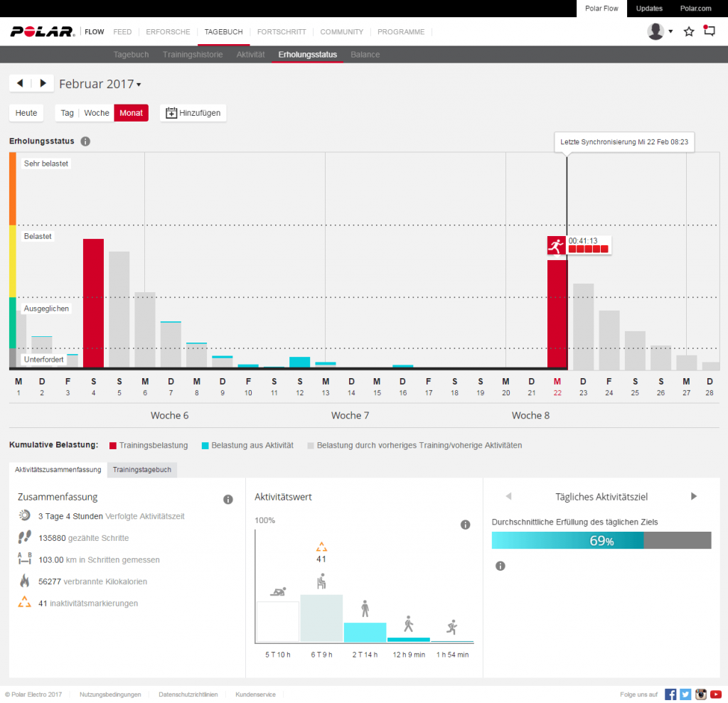
Task: Click the Hinzufügen button
Action: 193,113
